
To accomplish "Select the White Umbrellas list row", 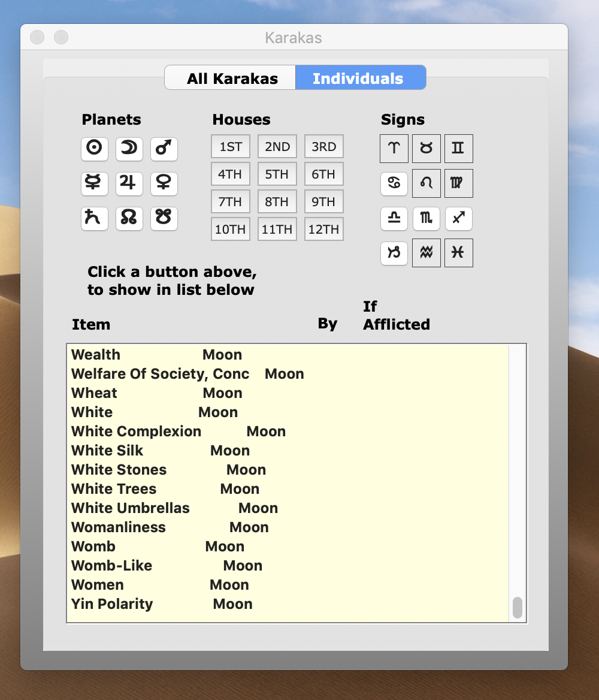I will tap(131, 508).
